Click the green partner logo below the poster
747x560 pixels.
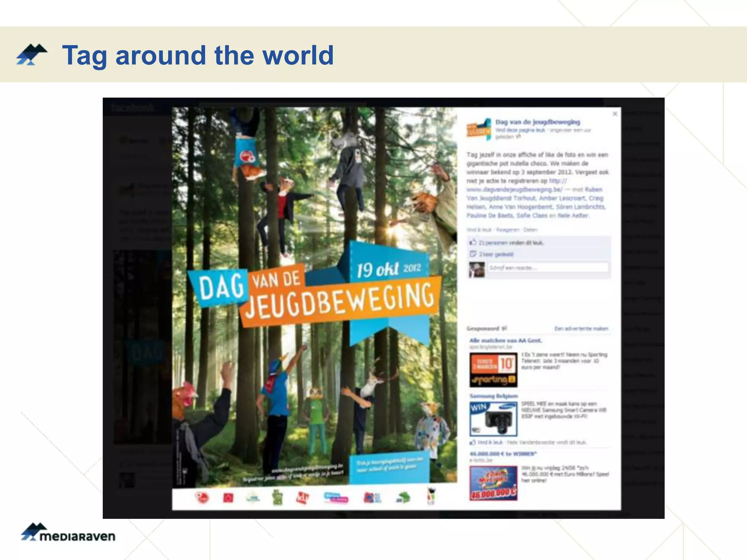pos(277,498)
